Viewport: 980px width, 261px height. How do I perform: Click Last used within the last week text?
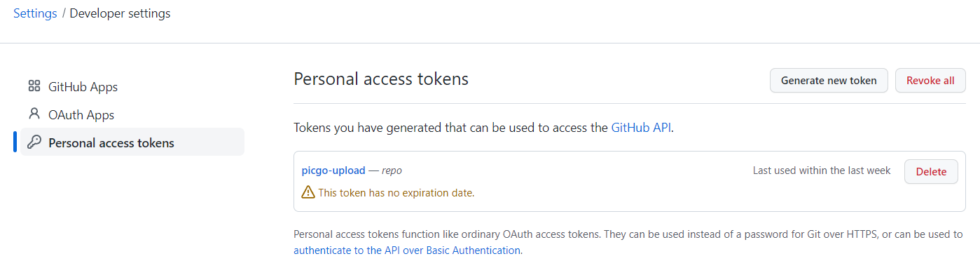pyautogui.click(x=822, y=170)
